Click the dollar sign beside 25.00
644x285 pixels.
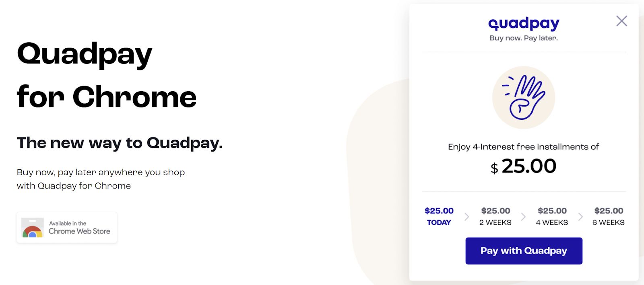[494, 168]
